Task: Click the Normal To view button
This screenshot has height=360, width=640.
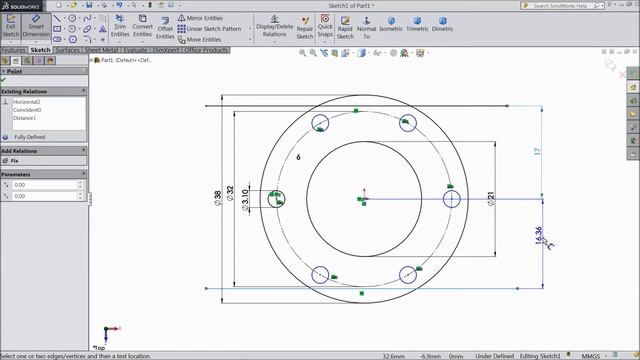Action: 366,28
